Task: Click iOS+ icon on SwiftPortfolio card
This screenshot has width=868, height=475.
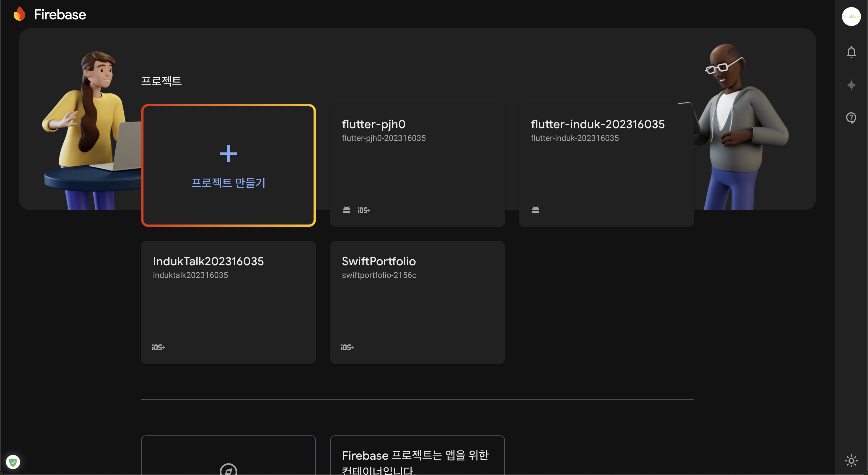Action: (347, 347)
